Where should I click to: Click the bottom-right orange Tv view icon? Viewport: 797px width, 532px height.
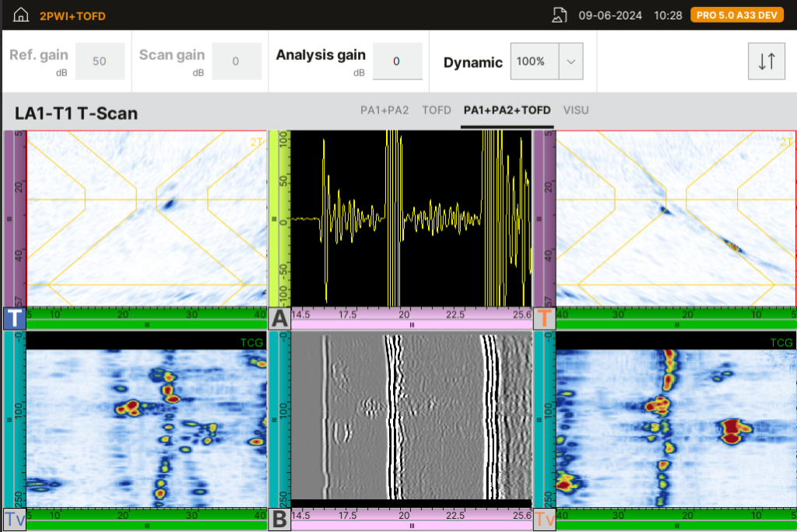(544, 520)
